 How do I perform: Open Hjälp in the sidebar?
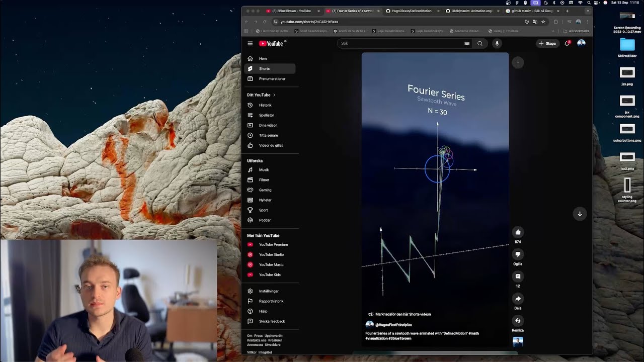pyautogui.click(x=270, y=311)
